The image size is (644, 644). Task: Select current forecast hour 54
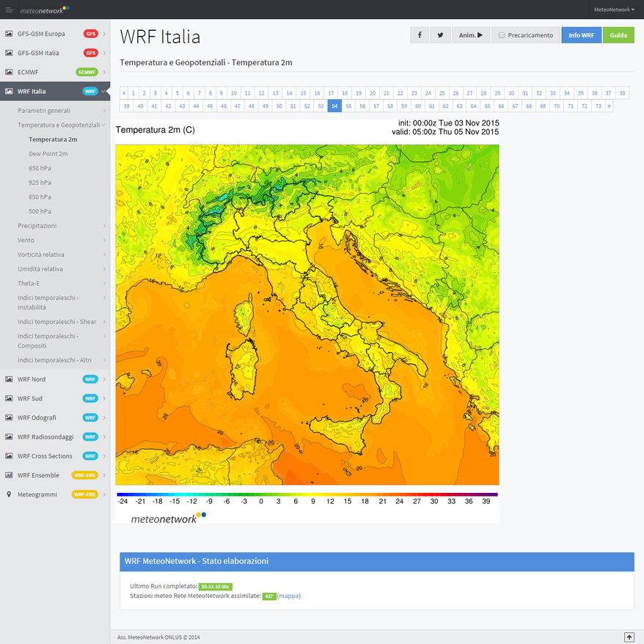pyautogui.click(x=334, y=106)
